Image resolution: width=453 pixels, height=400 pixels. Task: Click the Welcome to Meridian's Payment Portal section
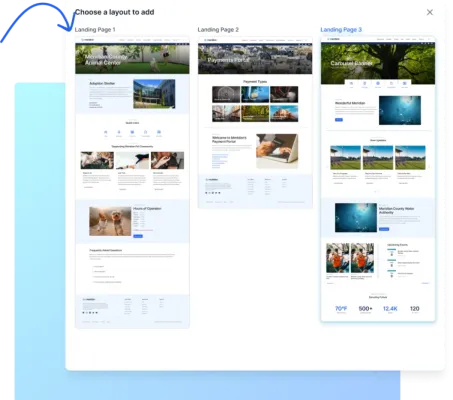point(255,151)
